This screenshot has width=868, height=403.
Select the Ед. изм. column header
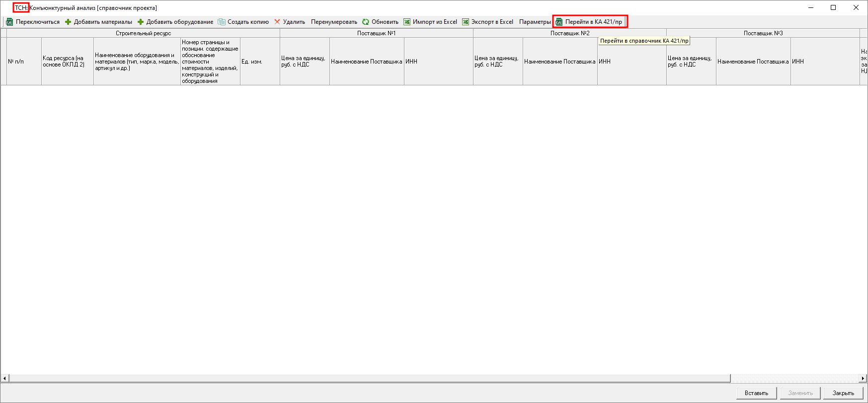tap(260, 62)
